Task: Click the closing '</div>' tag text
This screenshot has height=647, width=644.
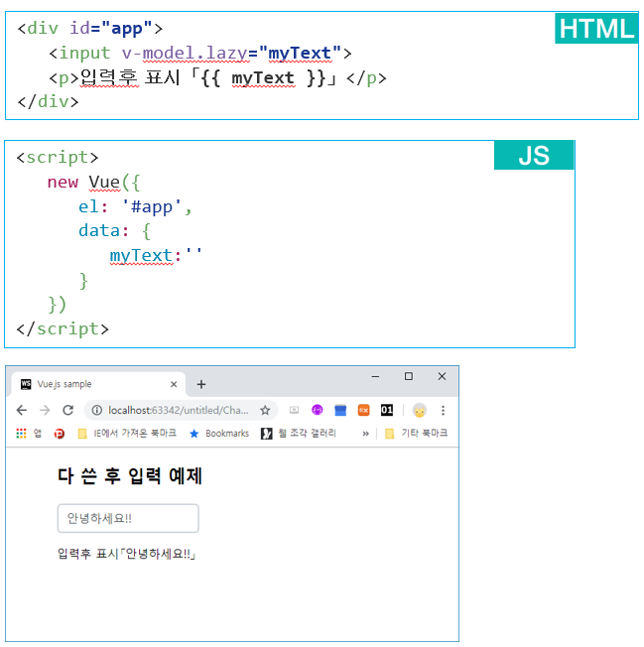Action: pos(48,101)
